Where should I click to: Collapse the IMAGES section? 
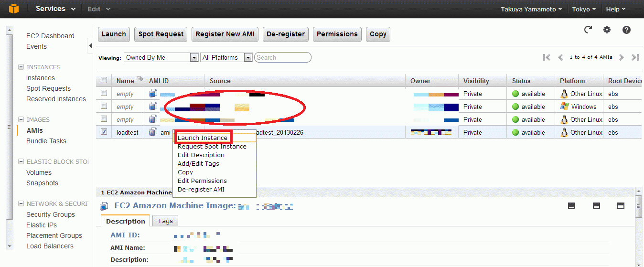(21, 119)
